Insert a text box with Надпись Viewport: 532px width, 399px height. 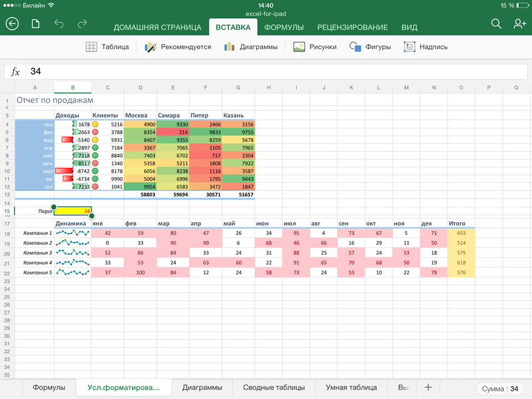pyautogui.click(x=426, y=47)
